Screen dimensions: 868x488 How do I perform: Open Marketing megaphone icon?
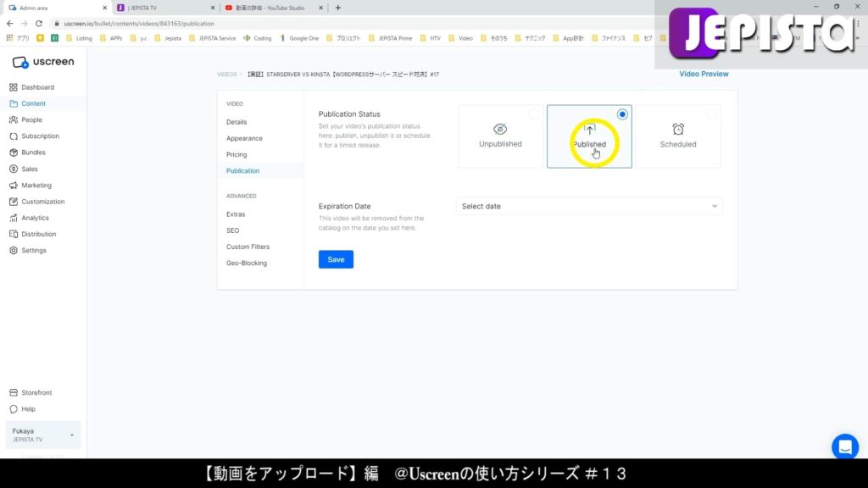(x=14, y=186)
